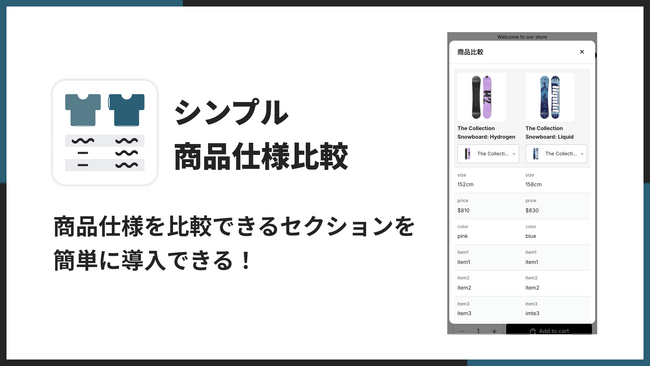The width and height of the screenshot is (650, 366).
Task: Click the shirt comparison app icon
Action: pos(105,132)
